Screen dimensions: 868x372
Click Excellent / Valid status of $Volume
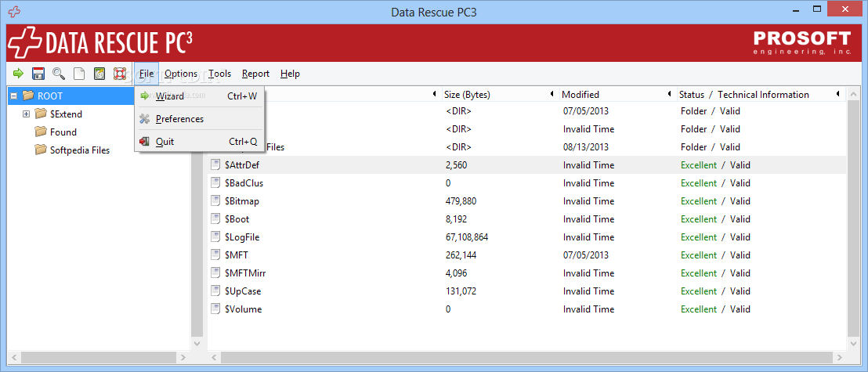pyautogui.click(x=715, y=309)
